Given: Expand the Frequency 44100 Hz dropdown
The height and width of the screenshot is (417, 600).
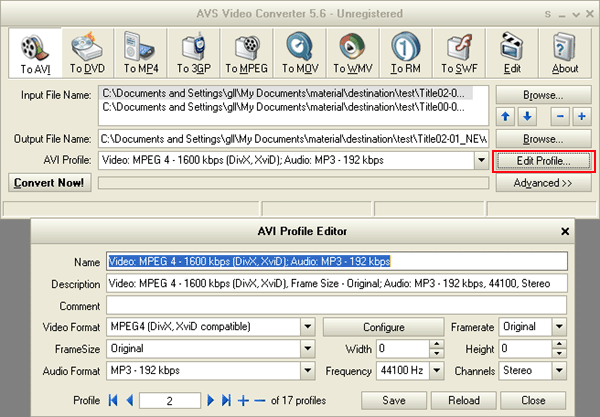Looking at the screenshot, I should (437, 371).
